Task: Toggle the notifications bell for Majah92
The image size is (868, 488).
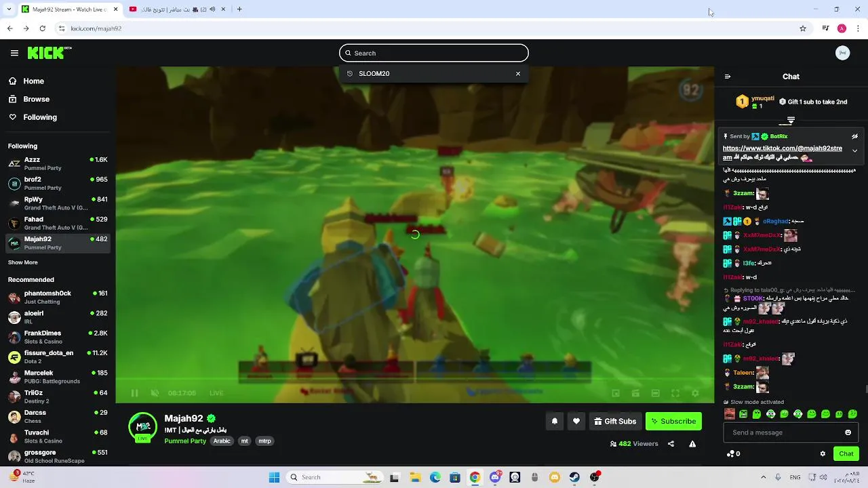Action: pos(555,421)
